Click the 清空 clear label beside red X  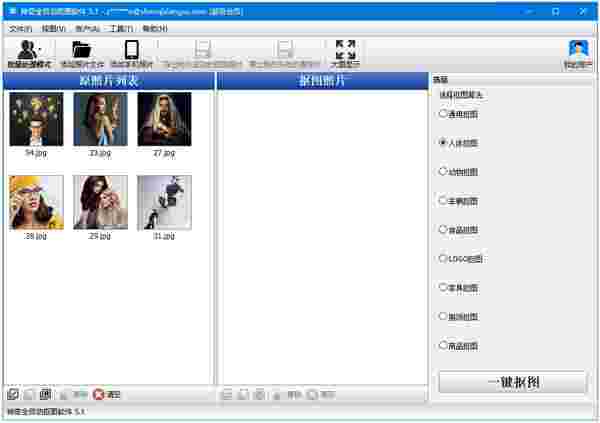(x=113, y=395)
